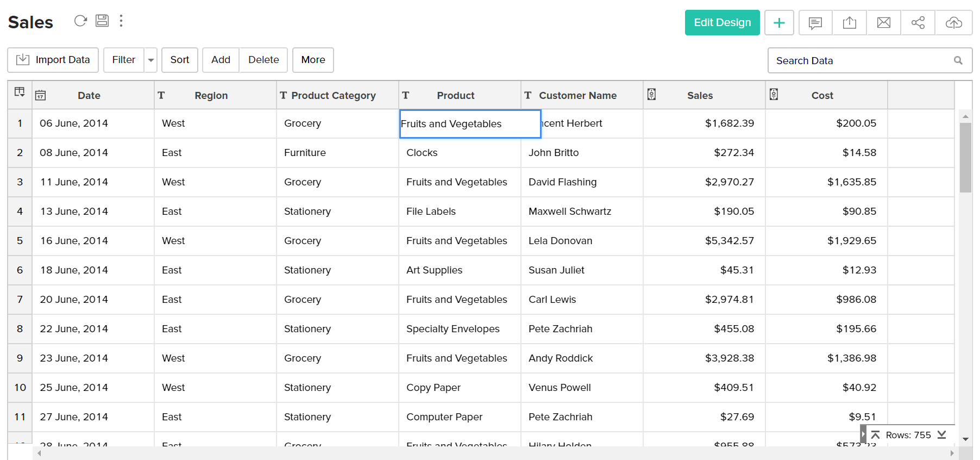Click the email envelope icon
Image resolution: width=980 pixels, height=460 pixels.
(x=883, y=22)
